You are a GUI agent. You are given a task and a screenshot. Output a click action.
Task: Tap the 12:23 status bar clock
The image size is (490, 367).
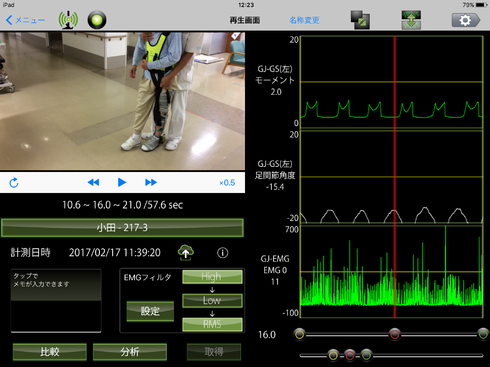[x=246, y=5]
